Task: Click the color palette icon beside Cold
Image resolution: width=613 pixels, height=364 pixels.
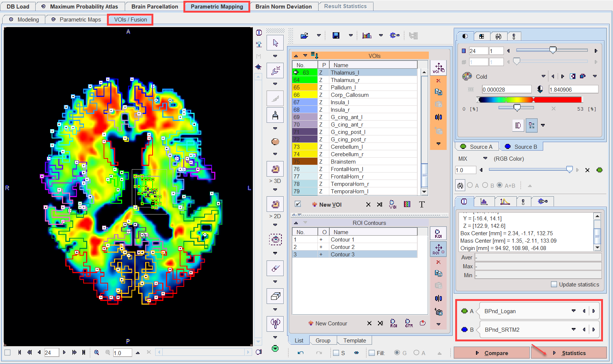Action: coord(467,76)
